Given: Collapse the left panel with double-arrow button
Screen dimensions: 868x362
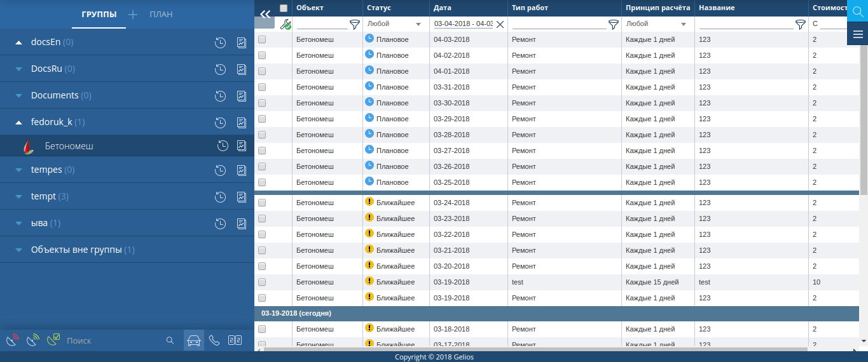Looking at the screenshot, I should click(265, 13).
